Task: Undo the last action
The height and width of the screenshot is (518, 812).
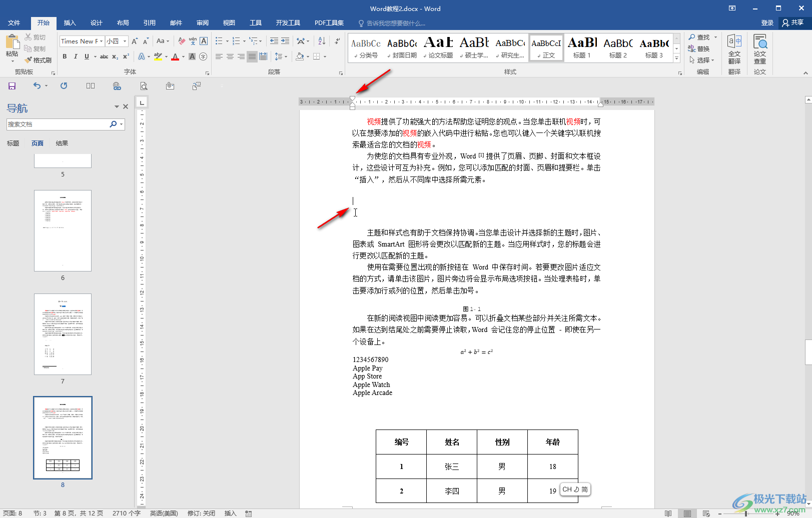Action: [37, 86]
